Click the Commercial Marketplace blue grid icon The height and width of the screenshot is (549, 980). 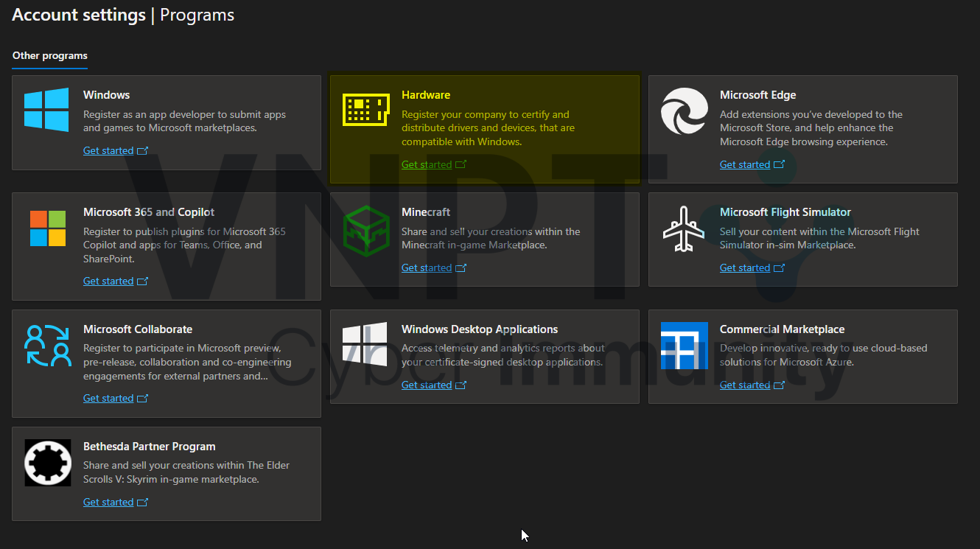click(x=685, y=346)
